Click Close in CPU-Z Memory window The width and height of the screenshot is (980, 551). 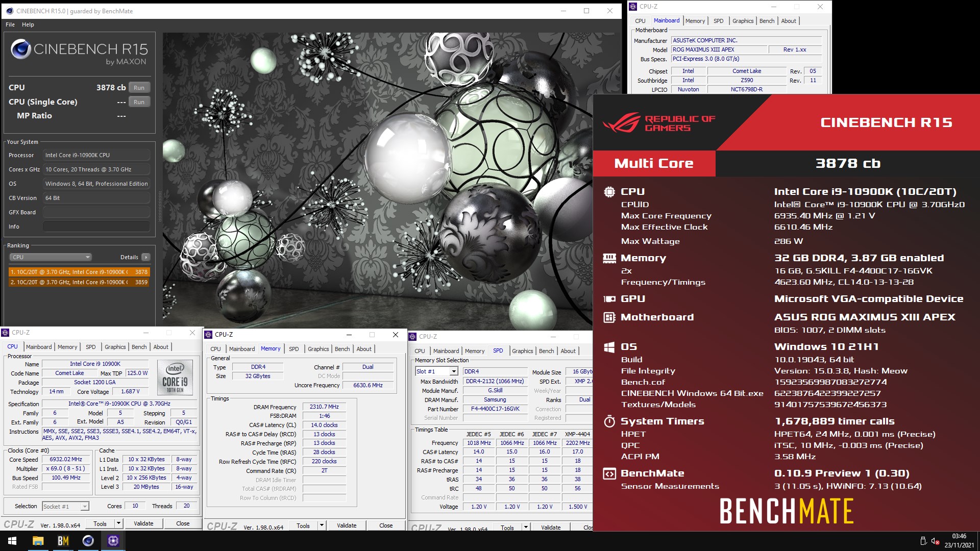pyautogui.click(x=386, y=525)
